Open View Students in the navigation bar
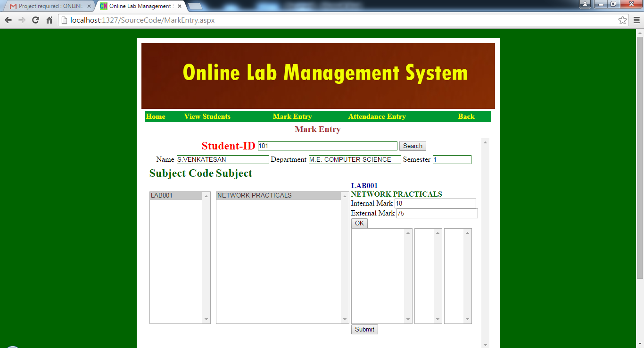Image resolution: width=644 pixels, height=348 pixels. pyautogui.click(x=207, y=116)
